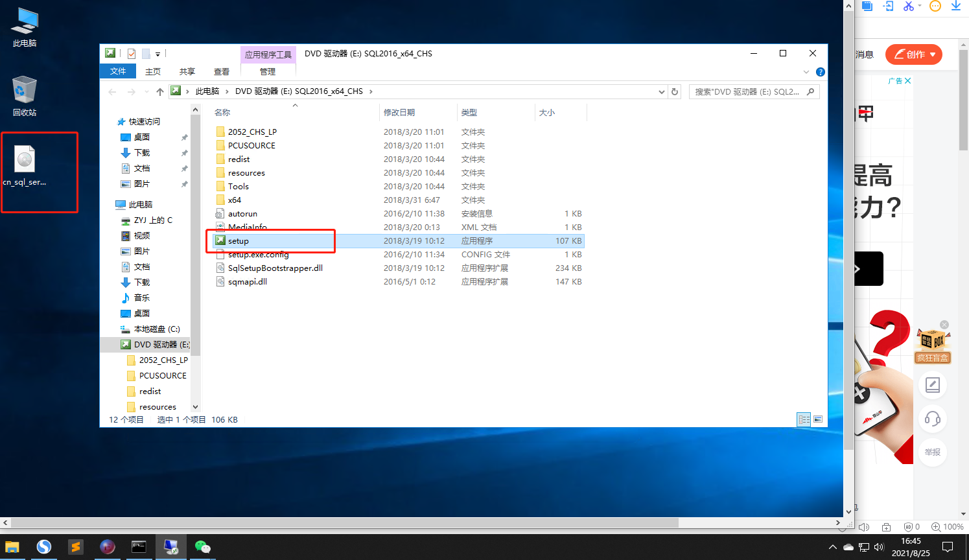
Task: Close the 广告 ad in the browser page
Action: [x=908, y=81]
